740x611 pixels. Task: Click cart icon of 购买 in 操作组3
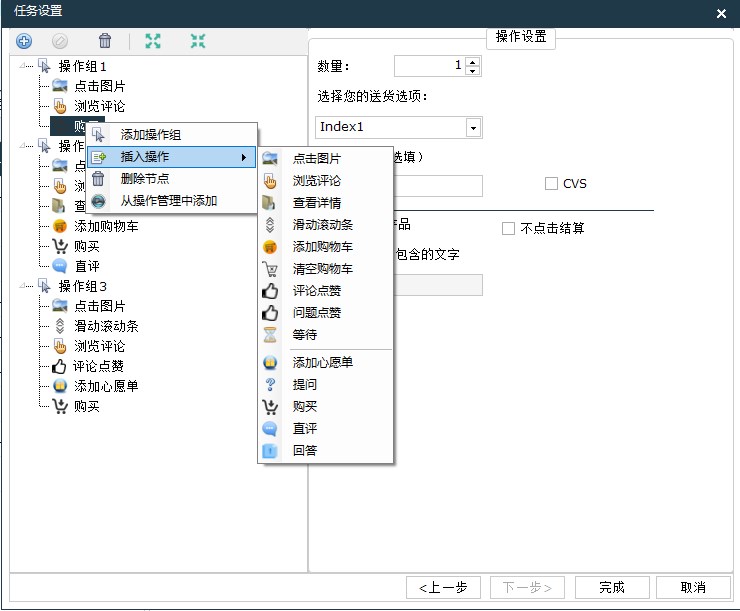tap(59, 406)
